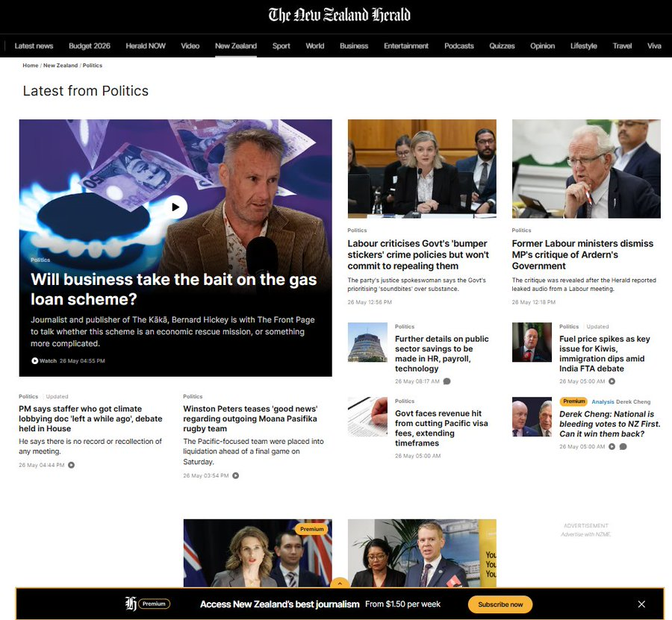Open Winston Peters teases 'good news' article
Viewport: 672px width, 620px height.
point(250,419)
